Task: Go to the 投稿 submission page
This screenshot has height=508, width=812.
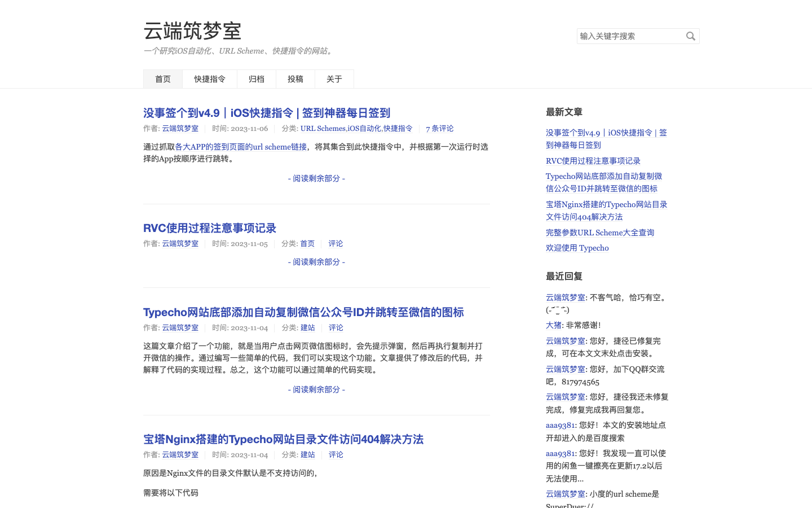Action: click(295, 79)
